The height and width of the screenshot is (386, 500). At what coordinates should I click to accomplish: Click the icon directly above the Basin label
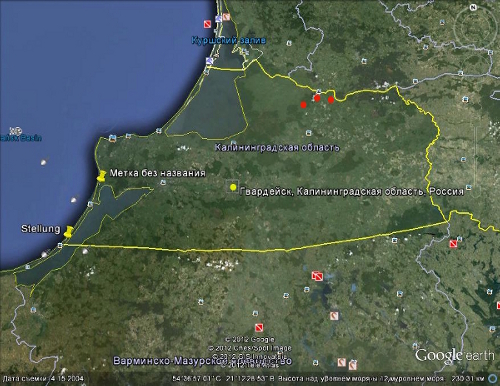coord(15,130)
